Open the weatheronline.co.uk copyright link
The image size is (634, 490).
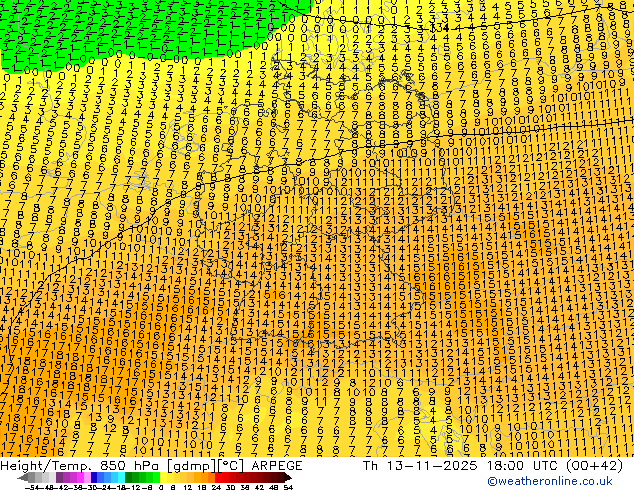pos(550,482)
